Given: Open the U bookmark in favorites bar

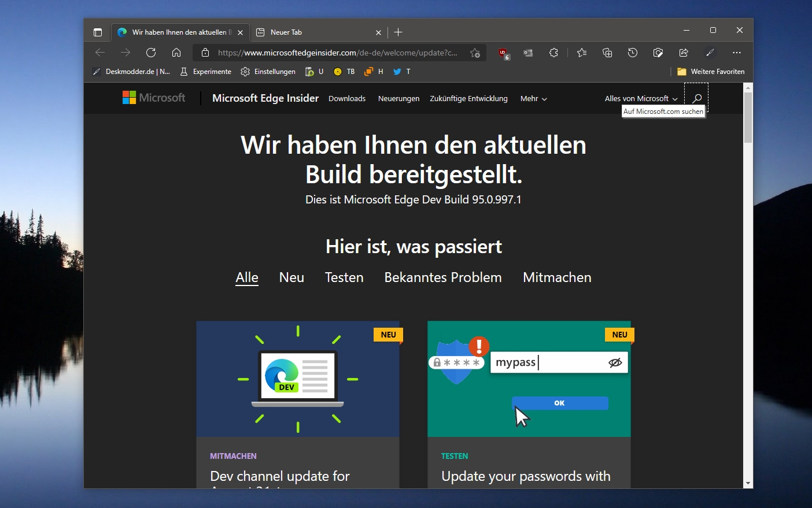Looking at the screenshot, I should pyautogui.click(x=314, y=72).
